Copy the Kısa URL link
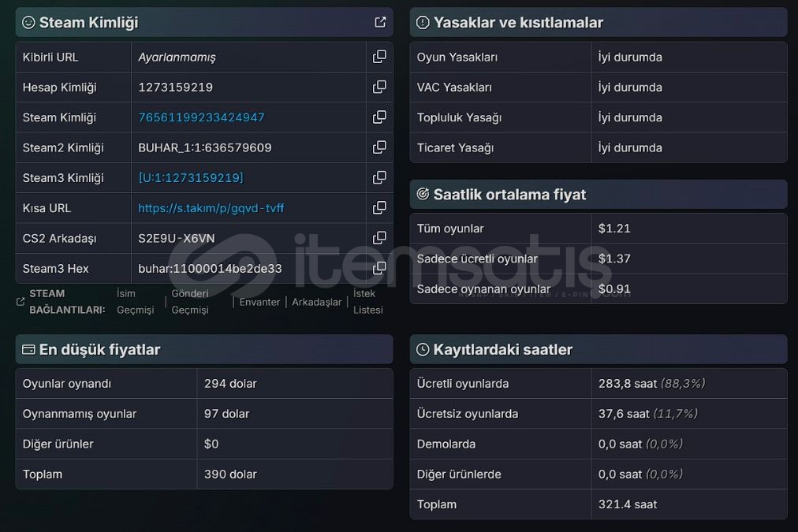798x532 pixels. pos(379,207)
